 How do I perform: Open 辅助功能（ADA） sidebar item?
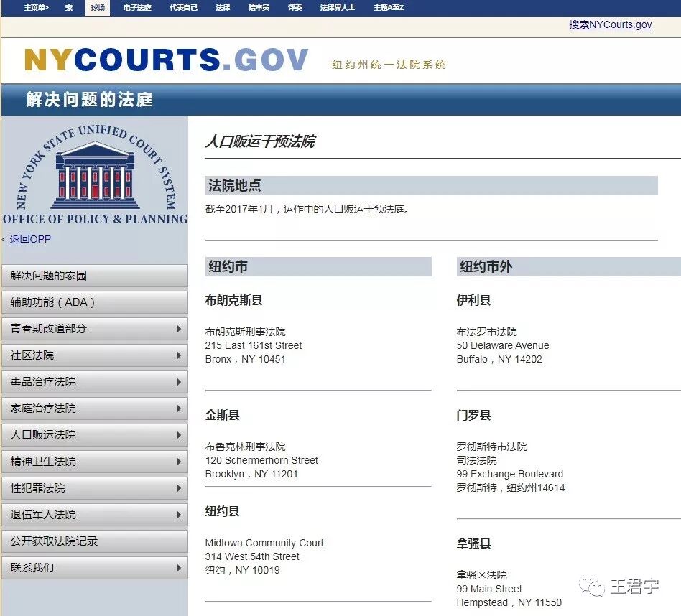coord(95,302)
